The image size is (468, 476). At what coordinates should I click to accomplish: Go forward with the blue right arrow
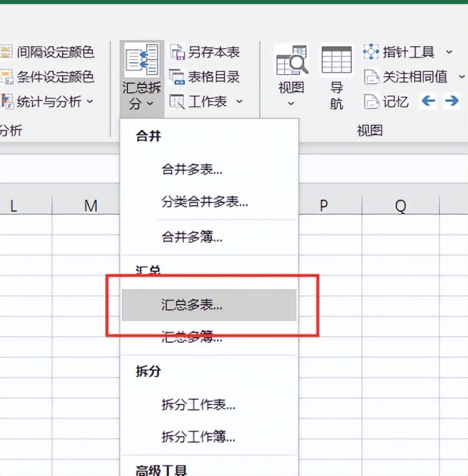tap(452, 101)
